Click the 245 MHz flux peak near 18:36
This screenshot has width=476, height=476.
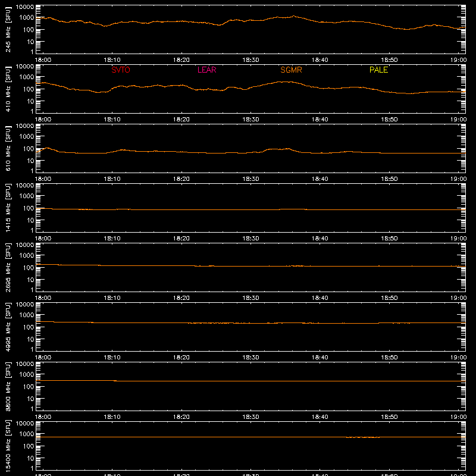point(293,17)
